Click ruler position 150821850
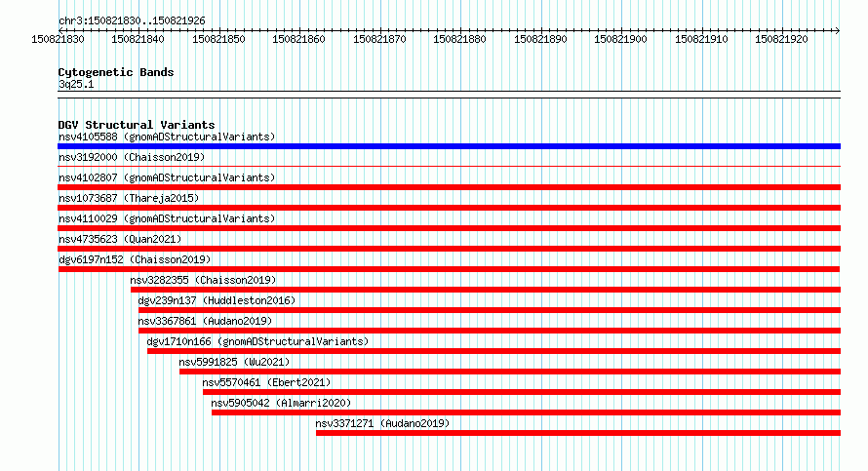This screenshot has width=868, height=471. tap(218, 39)
